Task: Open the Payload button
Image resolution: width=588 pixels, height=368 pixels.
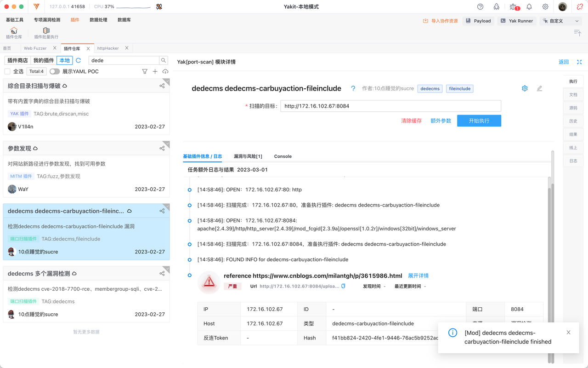Action: click(478, 21)
